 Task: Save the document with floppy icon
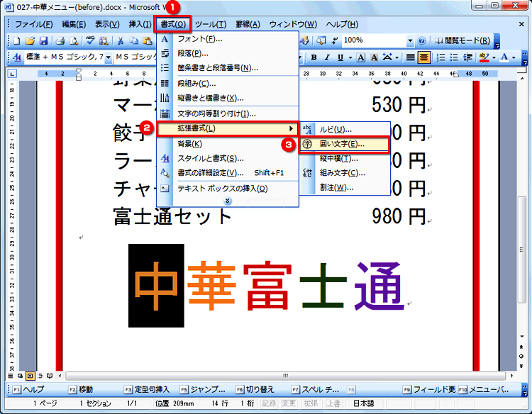[x=43, y=41]
